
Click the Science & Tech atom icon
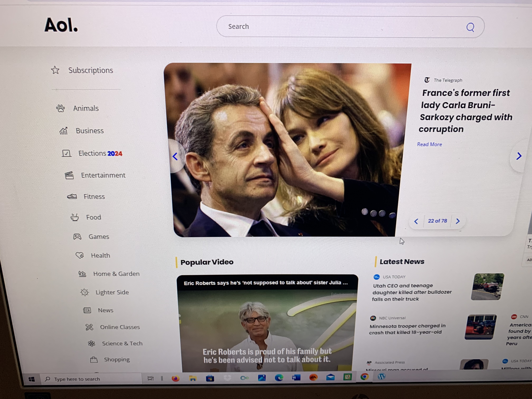pyautogui.click(x=91, y=343)
